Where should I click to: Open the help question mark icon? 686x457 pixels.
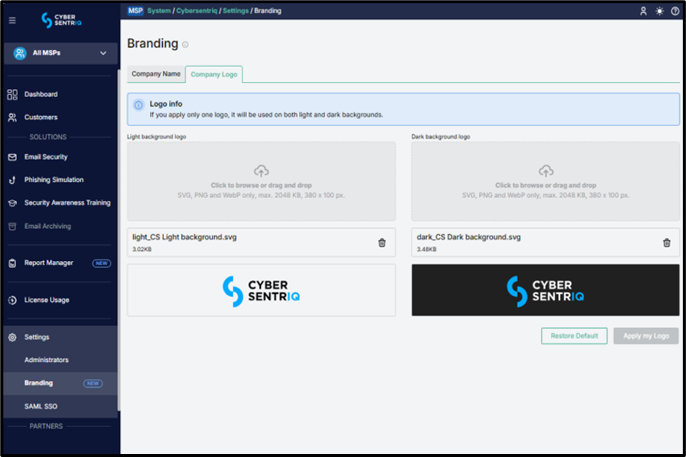coord(674,11)
